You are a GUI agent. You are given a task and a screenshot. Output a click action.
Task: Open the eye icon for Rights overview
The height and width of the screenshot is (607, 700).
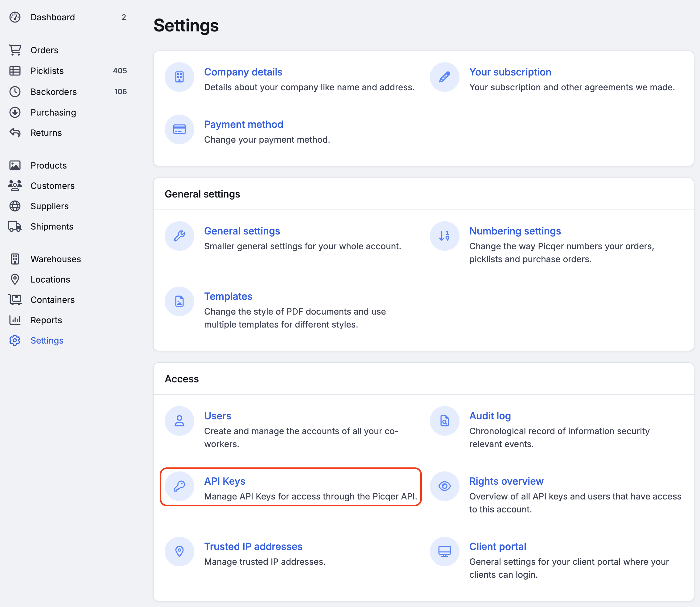[444, 486]
